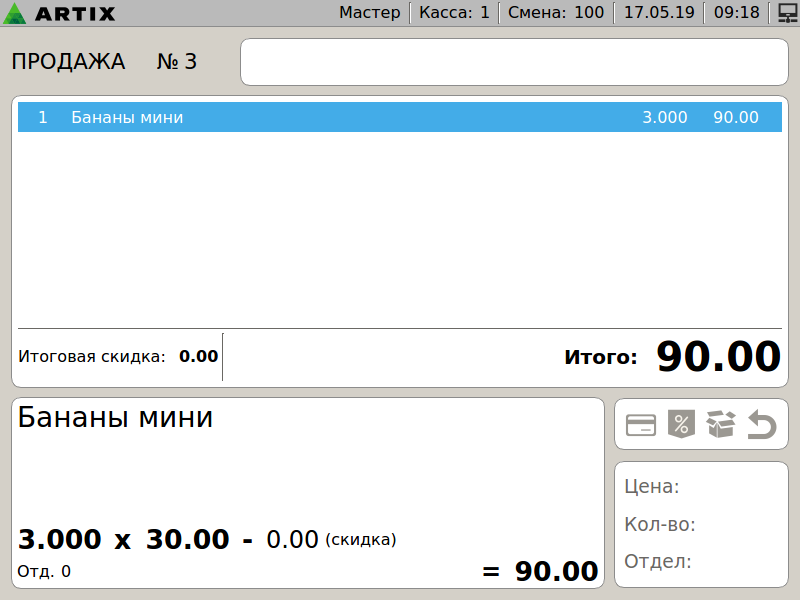
Task: Click the Artix green triangle logo
Action: [x=14, y=13]
